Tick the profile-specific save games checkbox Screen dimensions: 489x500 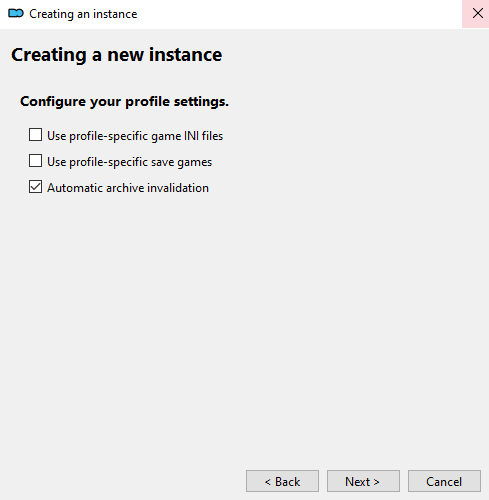pos(35,161)
